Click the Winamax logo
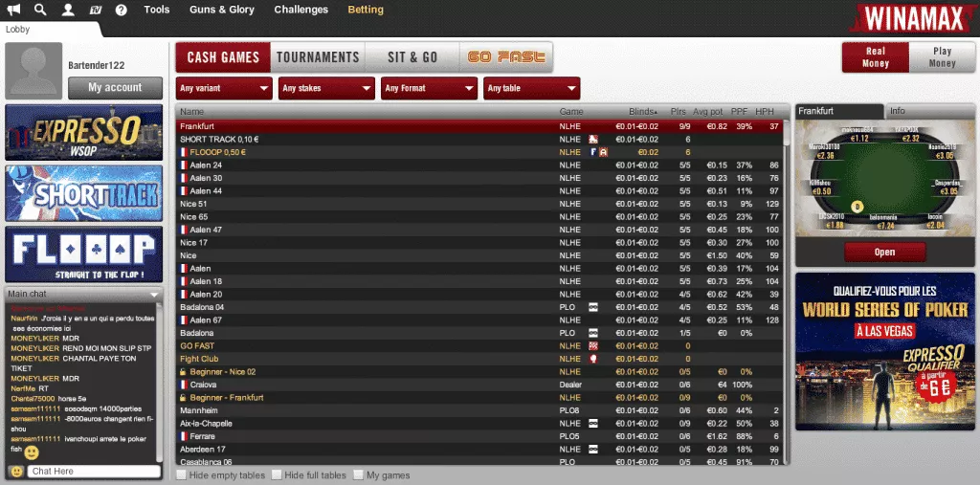 914,18
